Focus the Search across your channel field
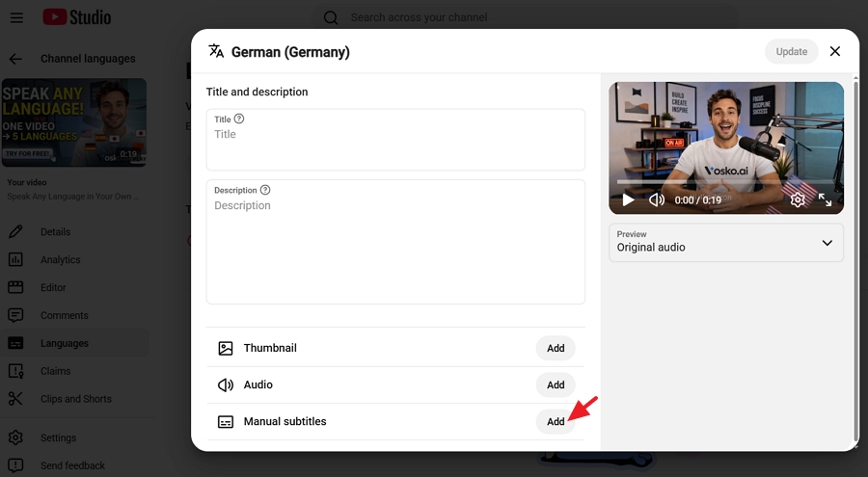The image size is (868, 477). [526, 17]
